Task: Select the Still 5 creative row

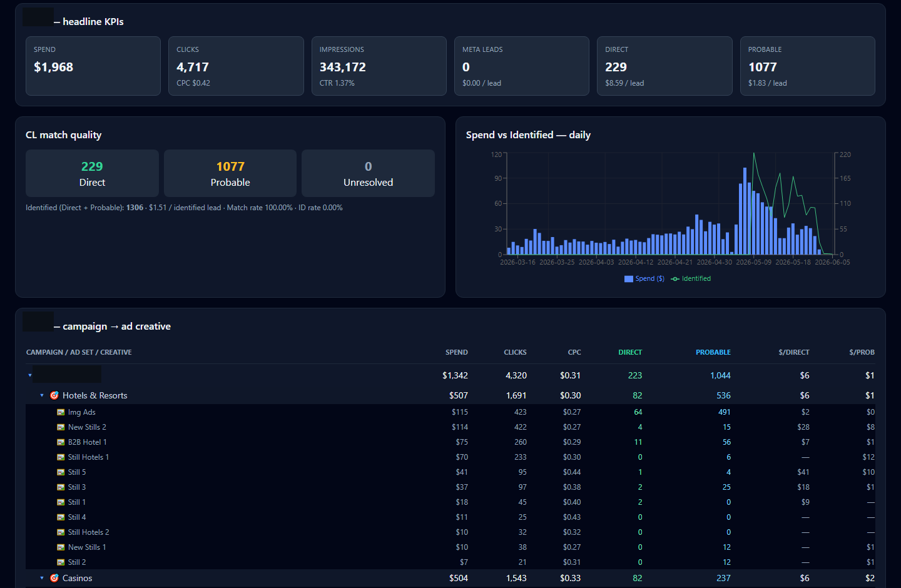Action: [450, 472]
